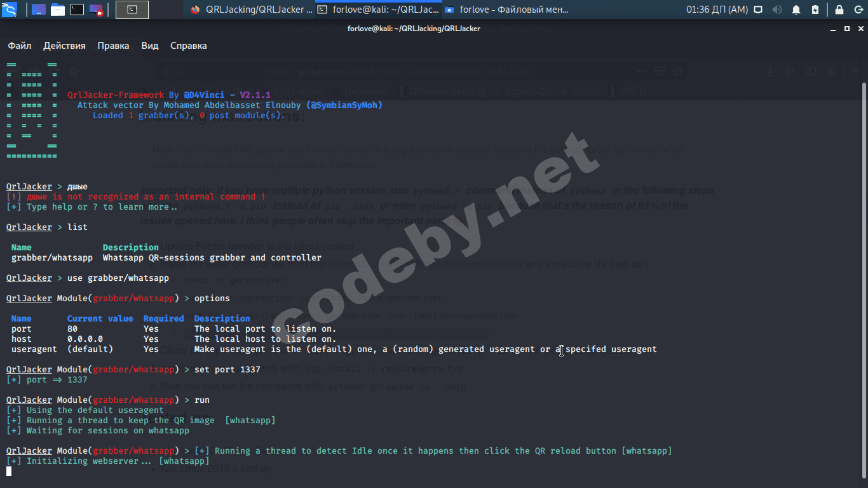868x488 pixels.
Task: Click the terminal title bar text
Action: pyautogui.click(x=414, y=29)
